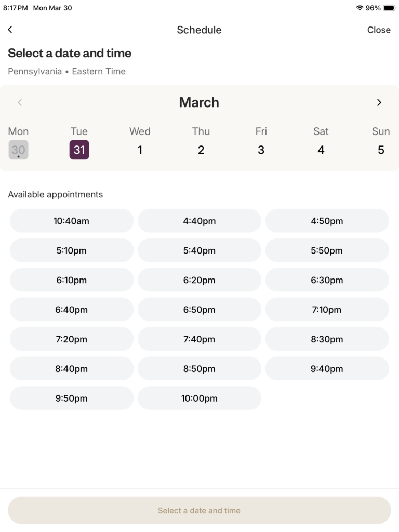Pick the 5:50pm appointment
Screen dimensions: 399x532
click(x=327, y=250)
